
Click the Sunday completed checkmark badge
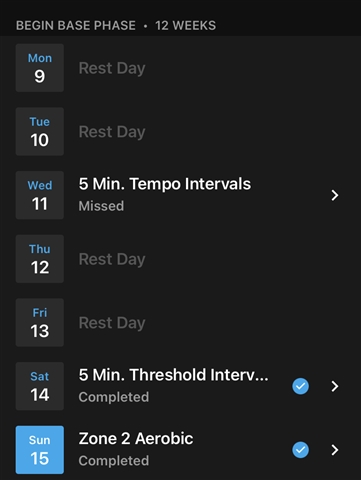pyautogui.click(x=300, y=450)
